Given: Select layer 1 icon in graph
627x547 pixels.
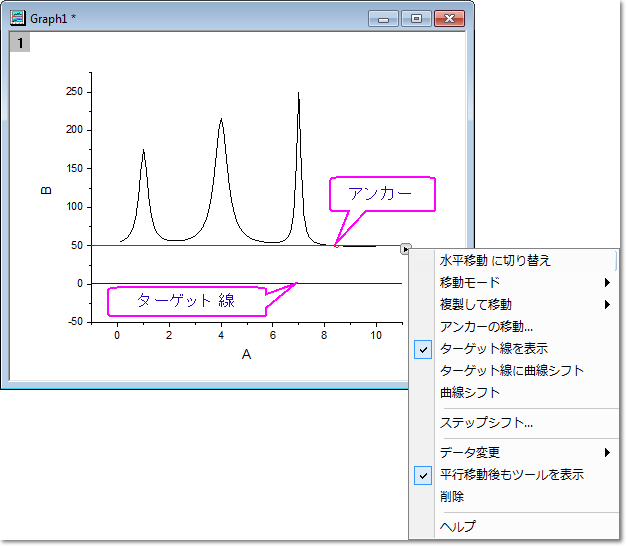Looking at the screenshot, I should point(20,42).
